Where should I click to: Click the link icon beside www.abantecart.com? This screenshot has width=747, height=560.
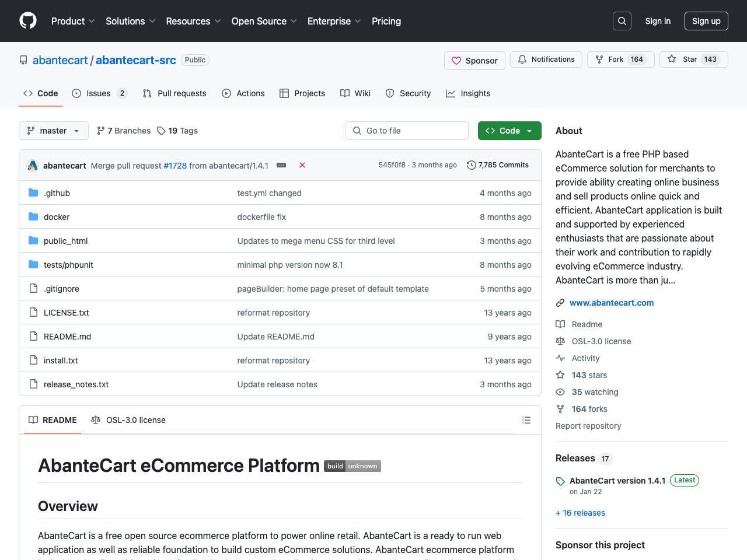[560, 303]
